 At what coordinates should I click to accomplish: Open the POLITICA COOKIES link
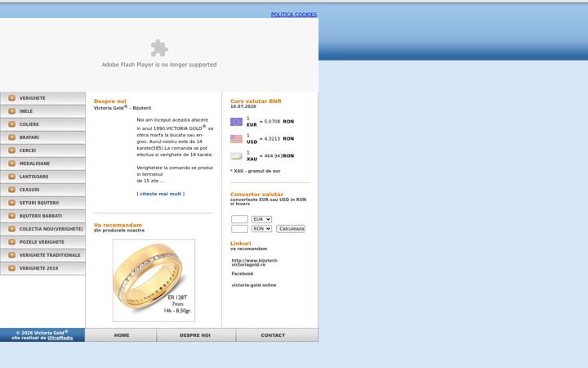coord(294,14)
